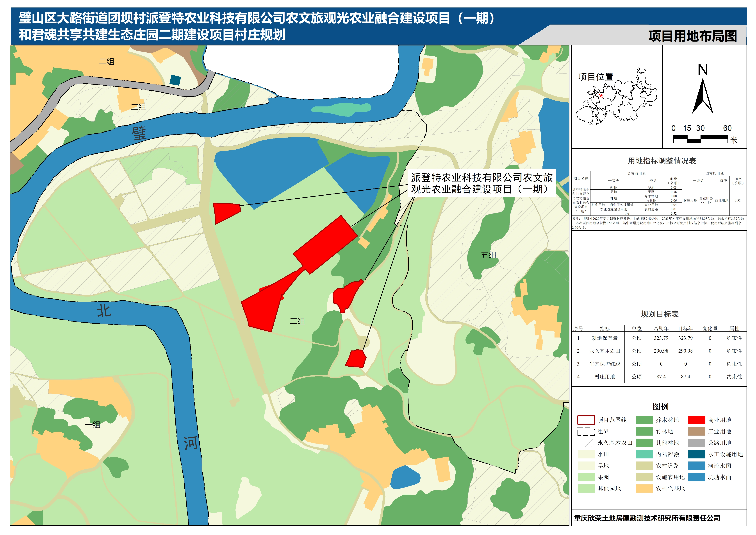Click the 323.79 value under 目标年 column
The image size is (756, 535).
[x=686, y=338]
